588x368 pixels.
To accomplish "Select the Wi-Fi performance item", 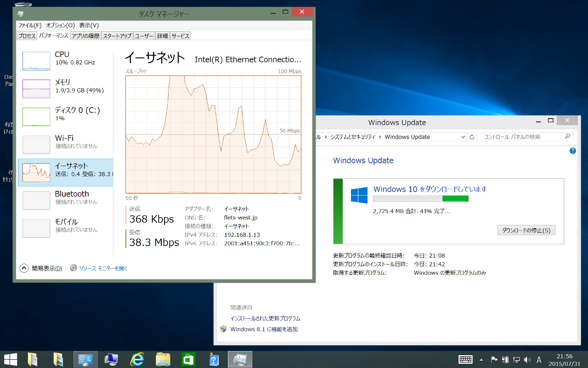I will (x=65, y=144).
